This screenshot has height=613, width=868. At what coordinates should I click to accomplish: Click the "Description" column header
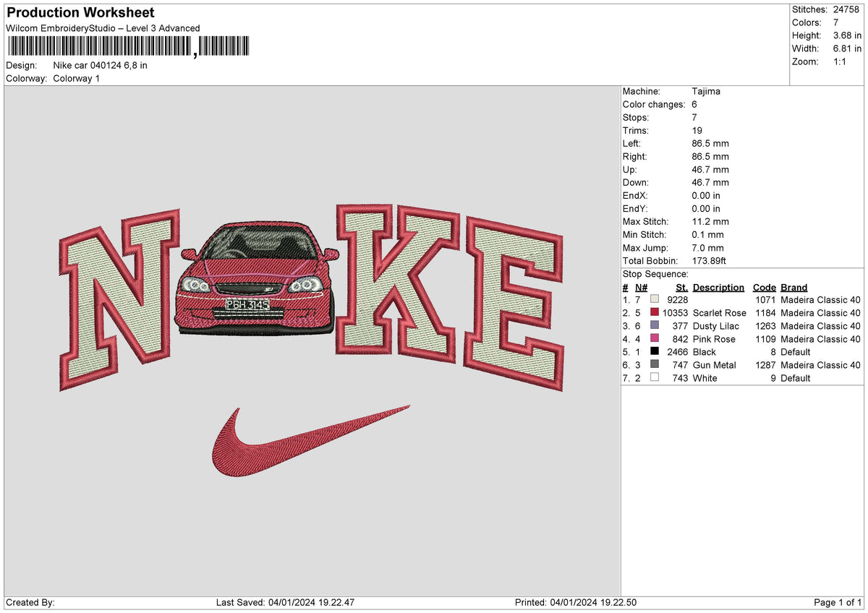[718, 287]
